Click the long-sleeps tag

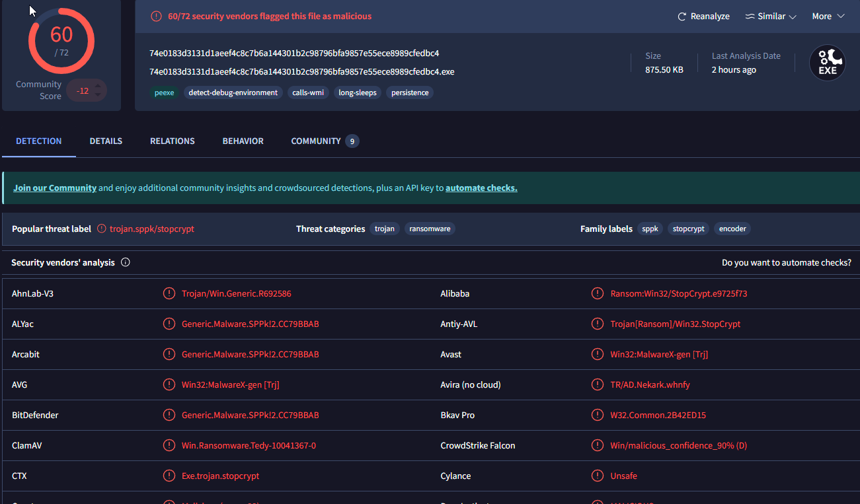pyautogui.click(x=358, y=92)
